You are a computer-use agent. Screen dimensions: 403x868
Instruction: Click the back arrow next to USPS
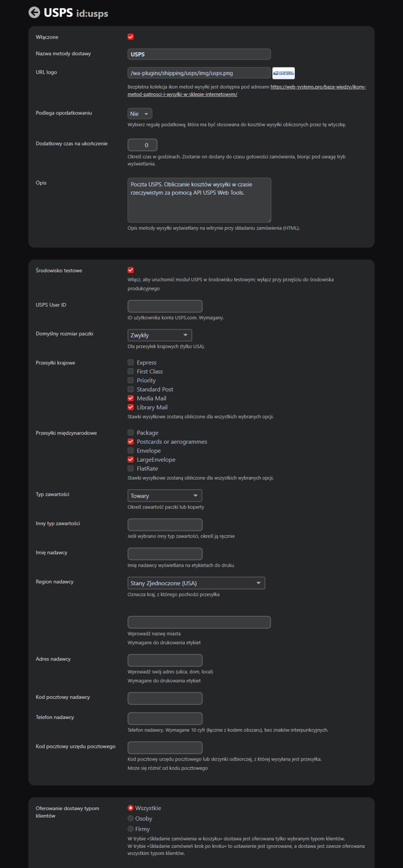coord(34,13)
